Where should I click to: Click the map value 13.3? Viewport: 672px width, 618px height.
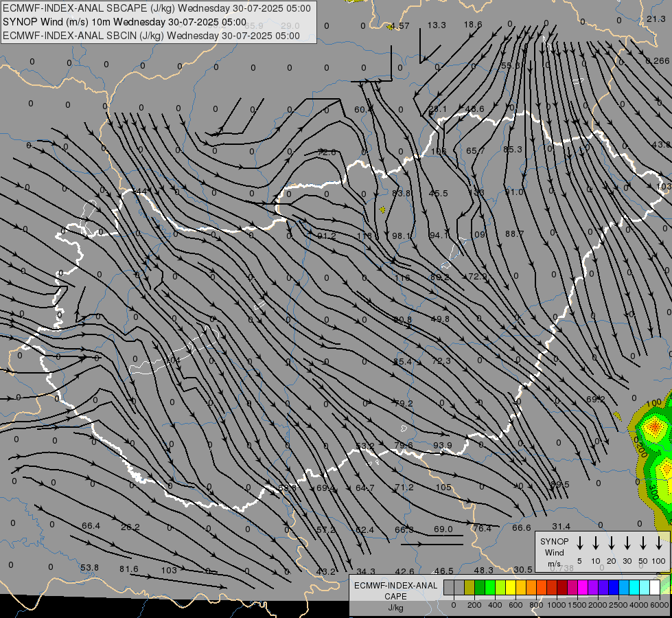tap(437, 25)
